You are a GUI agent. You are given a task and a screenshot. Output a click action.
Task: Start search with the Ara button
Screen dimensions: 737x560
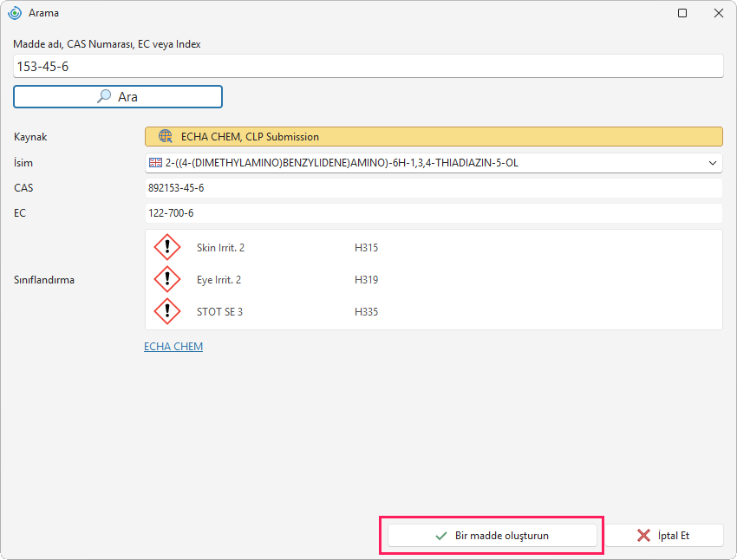[x=118, y=97]
